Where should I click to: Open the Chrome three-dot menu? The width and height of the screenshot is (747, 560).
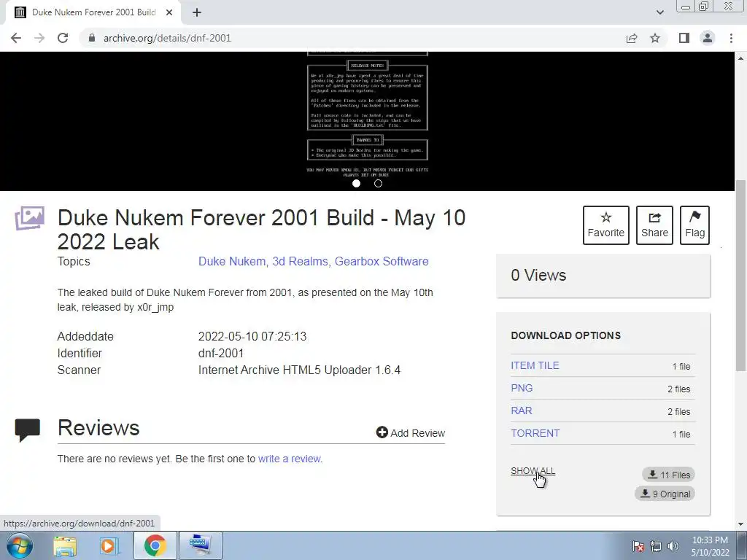click(731, 38)
